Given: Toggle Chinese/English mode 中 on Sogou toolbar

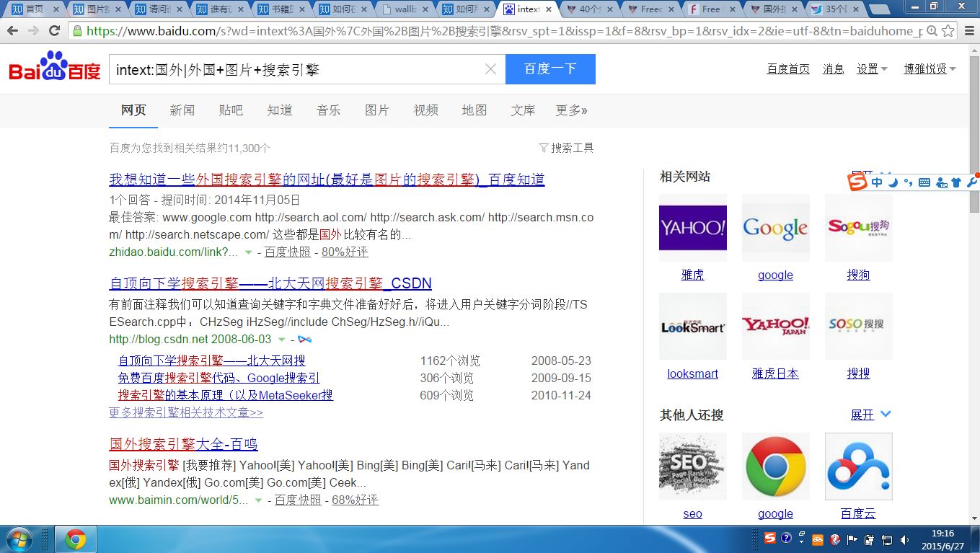Looking at the screenshot, I should tap(877, 182).
